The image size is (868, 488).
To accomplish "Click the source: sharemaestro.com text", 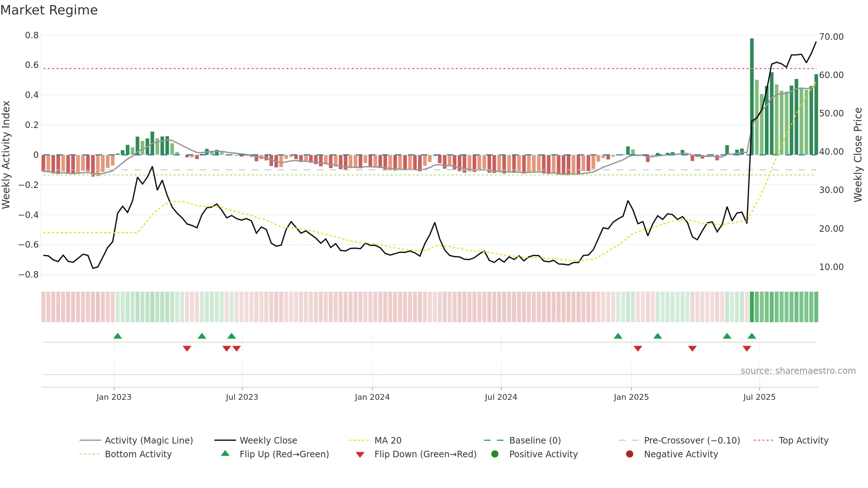I will click(798, 371).
